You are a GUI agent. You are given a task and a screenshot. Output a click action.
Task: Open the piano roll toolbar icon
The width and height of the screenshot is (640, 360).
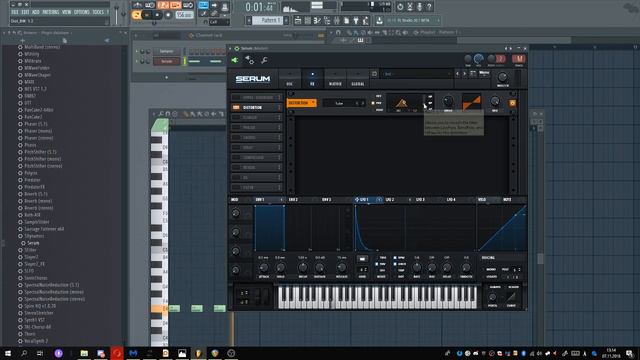click(317, 20)
